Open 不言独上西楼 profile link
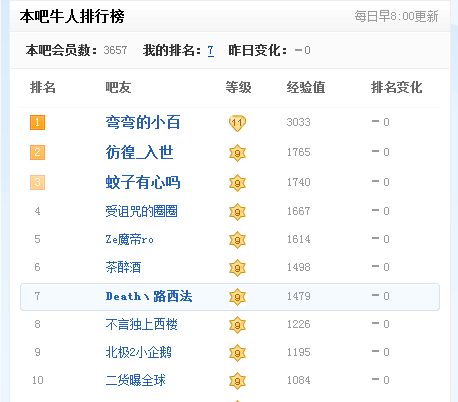458x402 pixels. (x=141, y=324)
